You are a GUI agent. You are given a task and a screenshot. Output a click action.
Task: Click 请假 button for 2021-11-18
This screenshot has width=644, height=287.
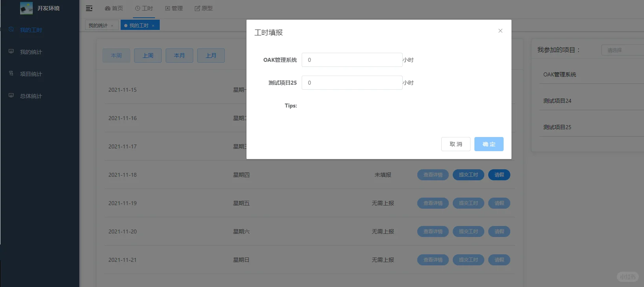click(x=499, y=175)
